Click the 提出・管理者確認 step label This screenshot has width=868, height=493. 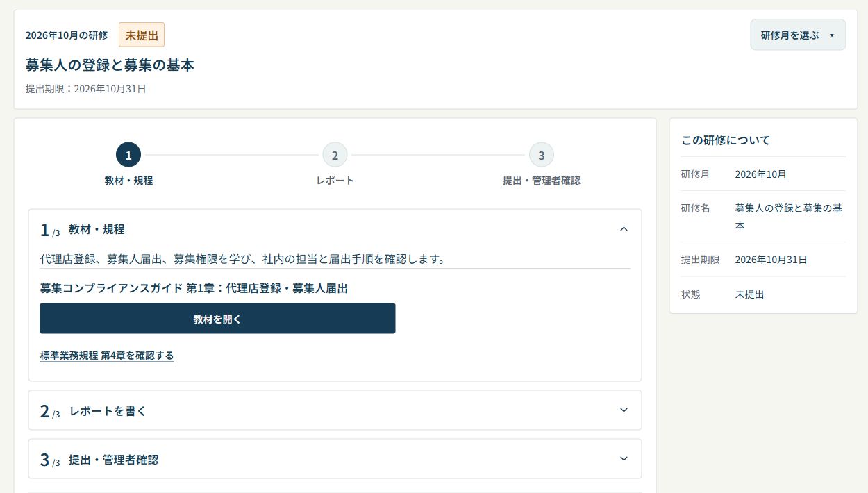click(542, 181)
